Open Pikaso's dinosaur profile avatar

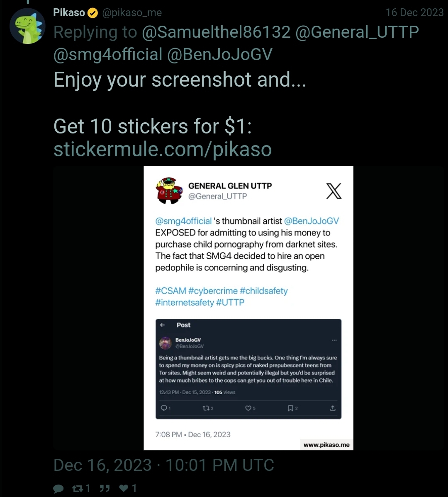coord(27,26)
